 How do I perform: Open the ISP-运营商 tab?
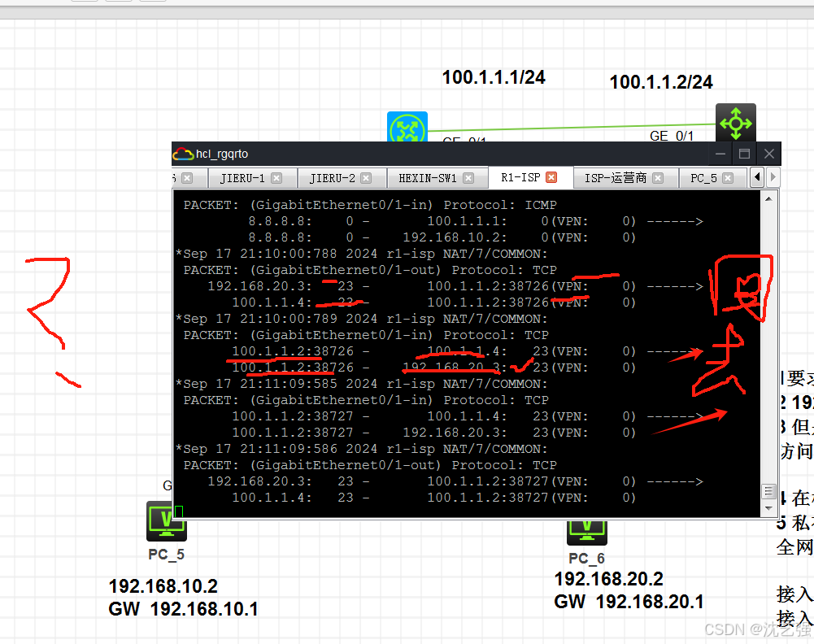[x=615, y=178]
